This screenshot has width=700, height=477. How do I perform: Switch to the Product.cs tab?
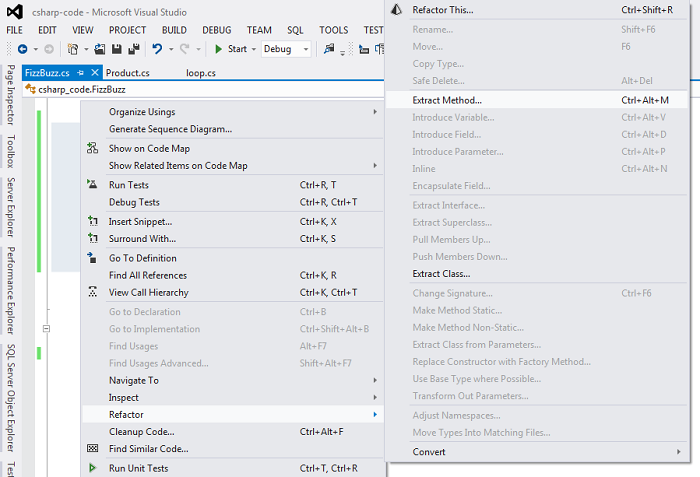tap(128, 73)
